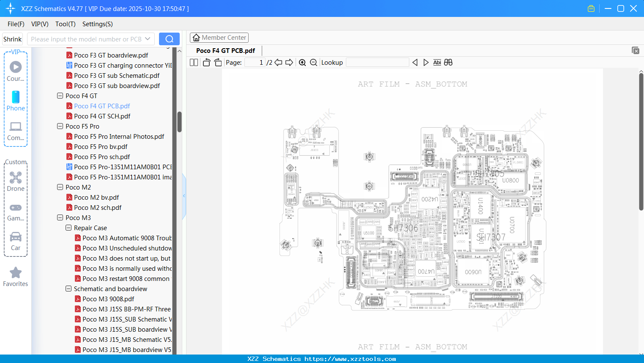Toggle the Abi whole-word match icon
The image size is (644, 363).
tap(437, 63)
